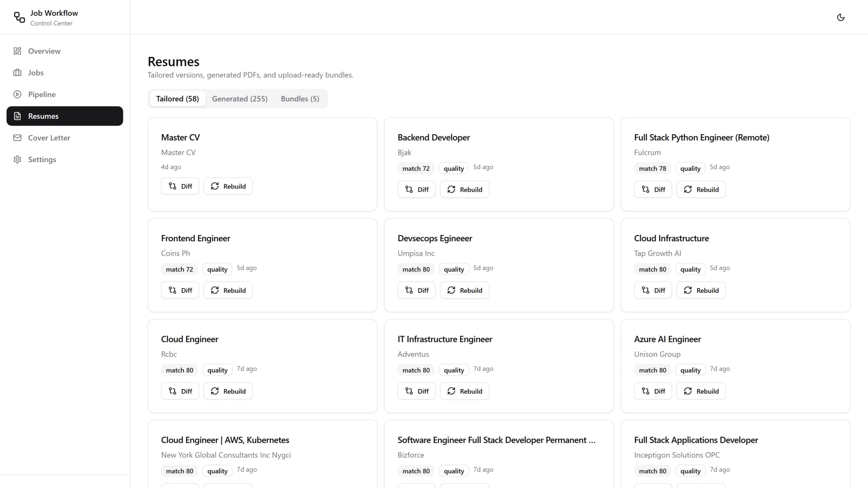Viewport: 868px width, 488px height.
Task: Open Cover Letter in the sidebar
Action: tap(65, 138)
